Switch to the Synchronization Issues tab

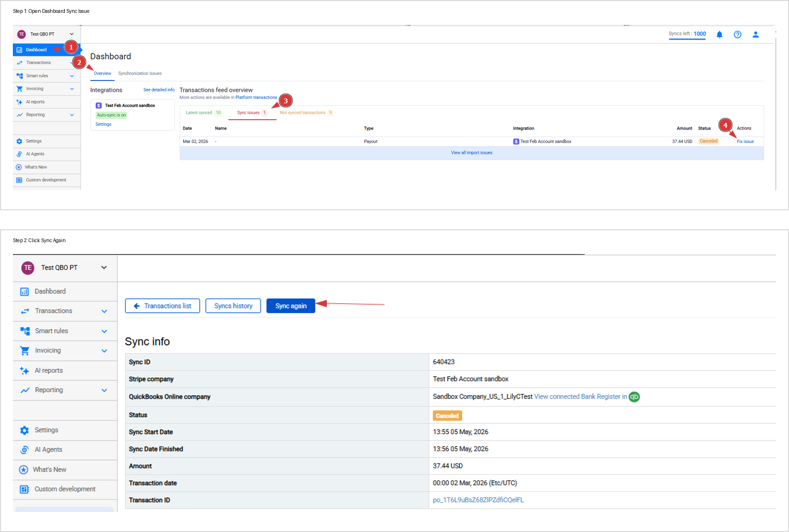(x=140, y=73)
